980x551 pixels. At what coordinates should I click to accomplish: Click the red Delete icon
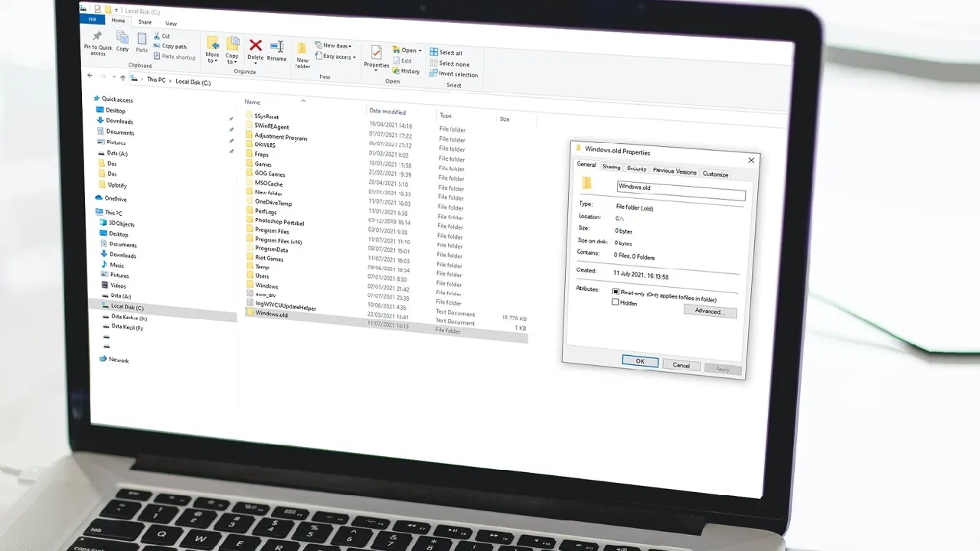(x=256, y=47)
